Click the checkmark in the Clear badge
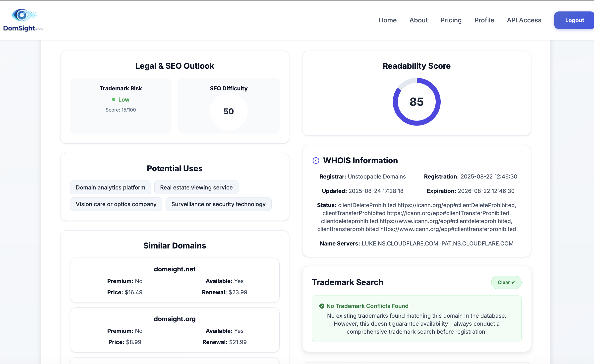594x364 pixels. click(x=513, y=282)
